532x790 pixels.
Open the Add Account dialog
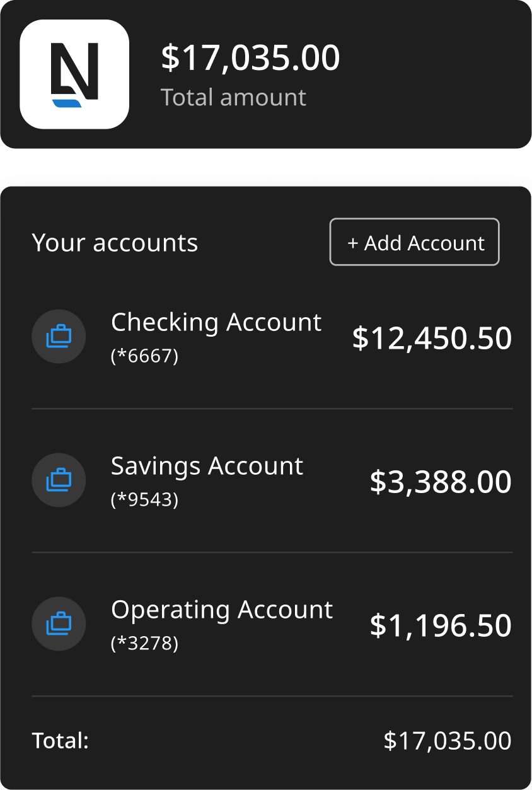tap(414, 241)
